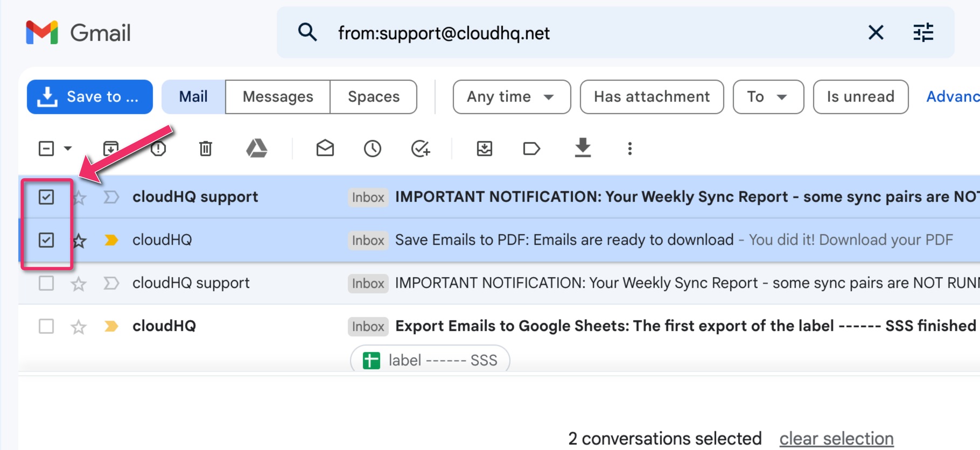Switch to the Mail tab
Image resolution: width=980 pixels, height=450 pixels.
193,97
